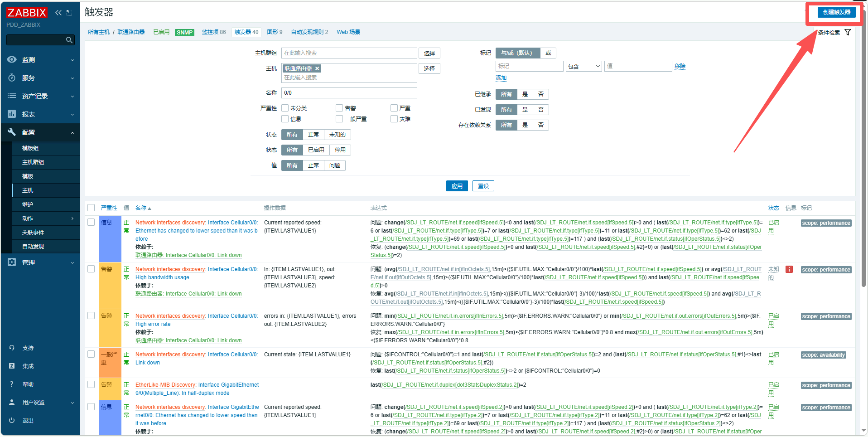Click the filter funnel icon
The image size is (868, 437).
[848, 32]
